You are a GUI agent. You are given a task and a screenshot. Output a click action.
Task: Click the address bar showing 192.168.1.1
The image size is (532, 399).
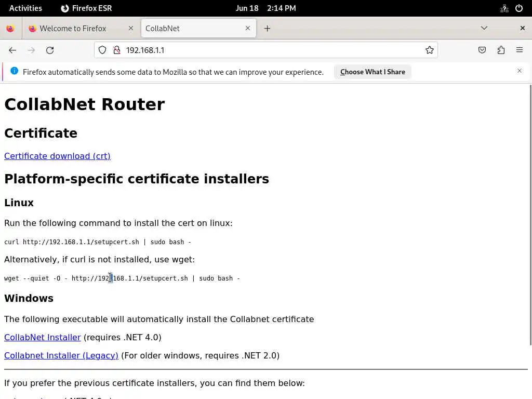[x=266, y=50]
